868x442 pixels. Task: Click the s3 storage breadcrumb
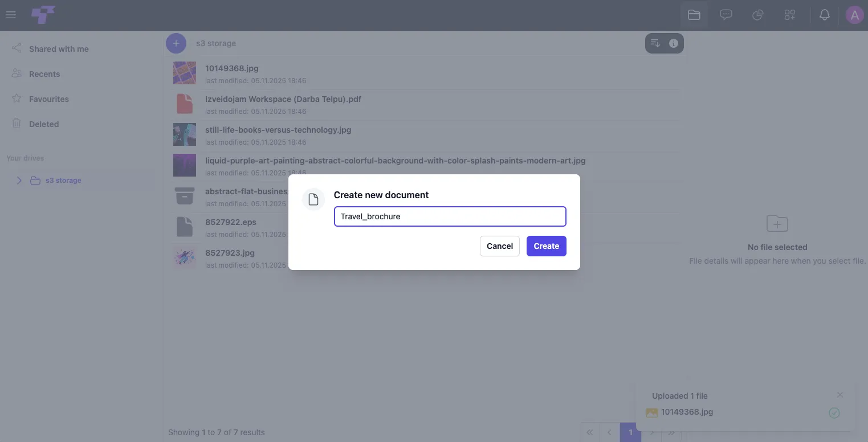216,43
